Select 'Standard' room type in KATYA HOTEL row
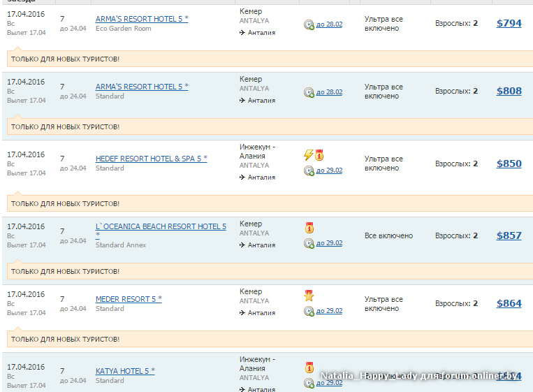The height and width of the screenshot is (392, 533). 110,380
